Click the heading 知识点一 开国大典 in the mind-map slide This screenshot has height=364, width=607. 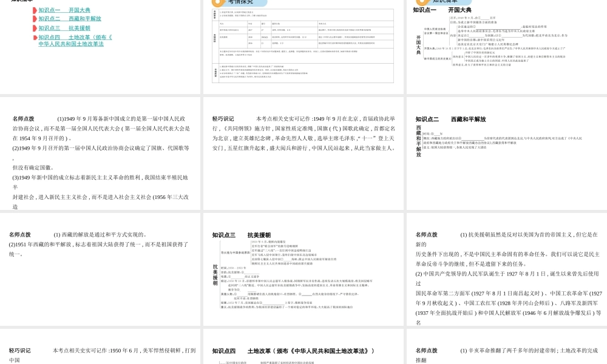442,10
